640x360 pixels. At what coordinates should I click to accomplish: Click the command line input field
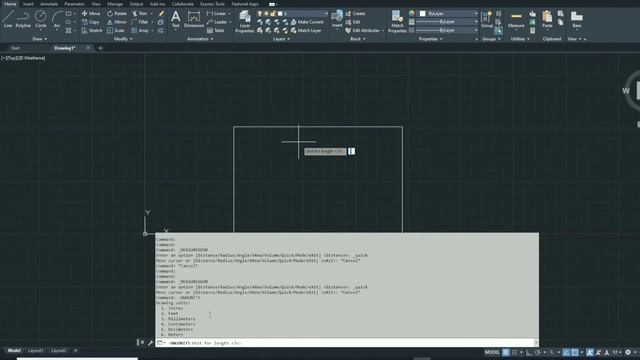347,343
